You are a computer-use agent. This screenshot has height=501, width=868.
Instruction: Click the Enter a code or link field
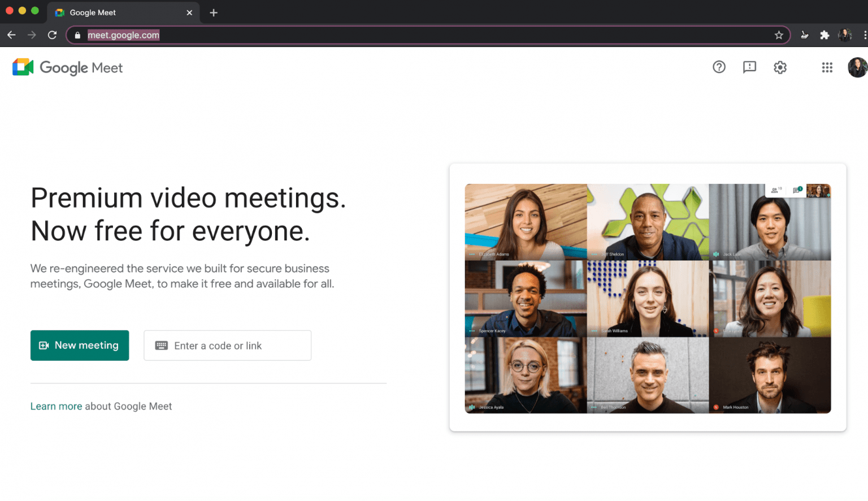pyautogui.click(x=227, y=345)
